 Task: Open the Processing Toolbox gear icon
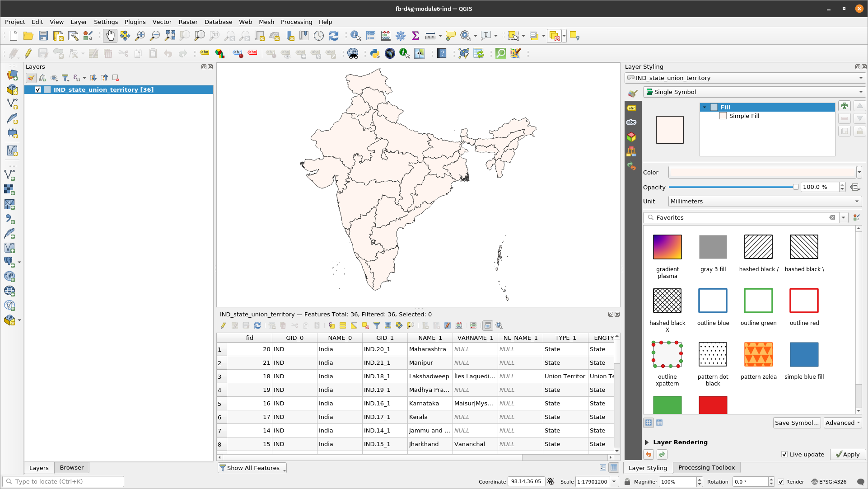pyautogui.click(x=401, y=36)
